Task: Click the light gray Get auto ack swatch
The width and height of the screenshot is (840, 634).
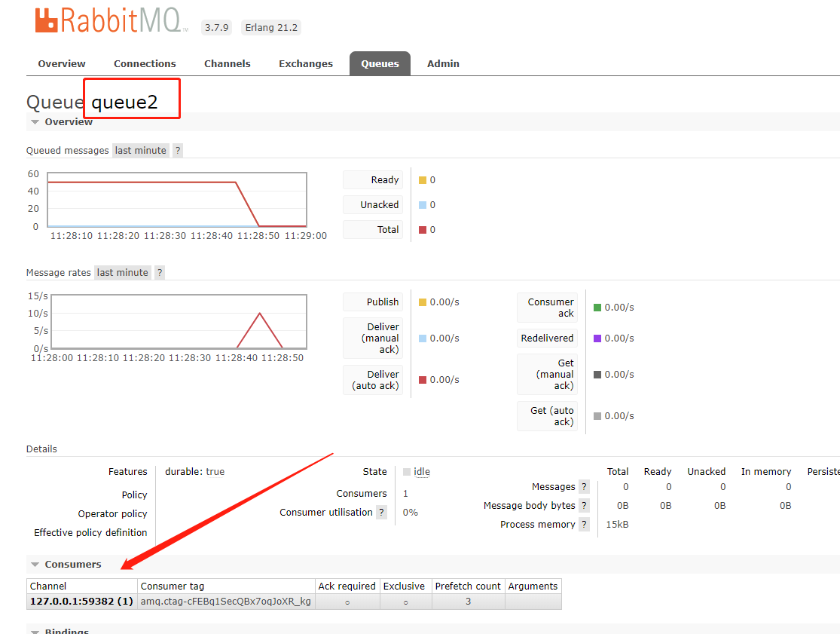Action: tap(597, 416)
